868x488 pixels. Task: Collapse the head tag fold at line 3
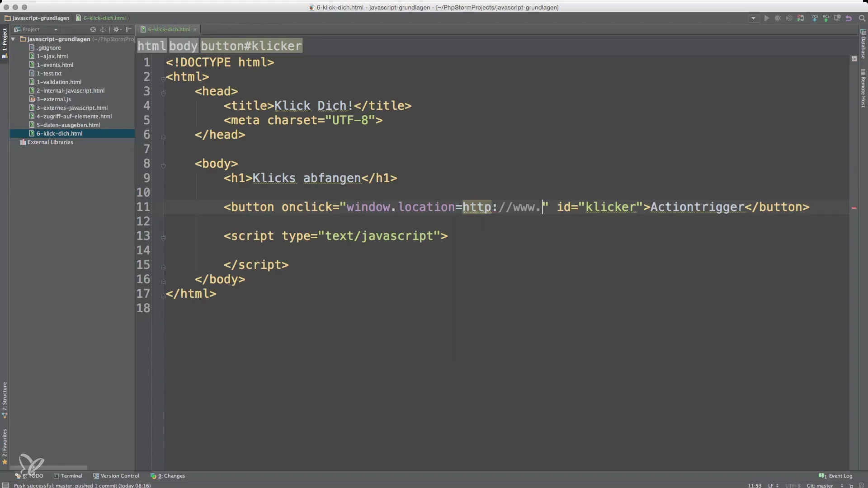coord(163,93)
